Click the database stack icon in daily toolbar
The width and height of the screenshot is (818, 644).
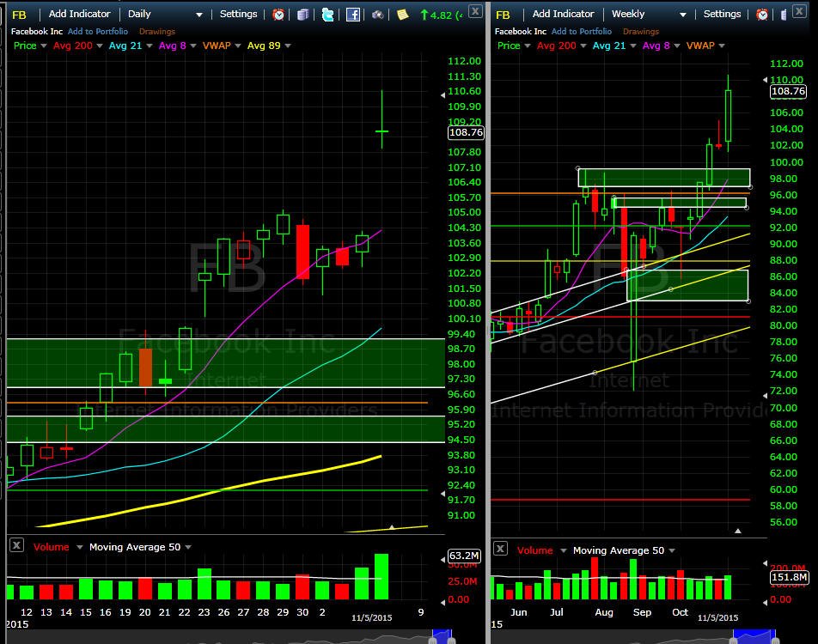303,15
